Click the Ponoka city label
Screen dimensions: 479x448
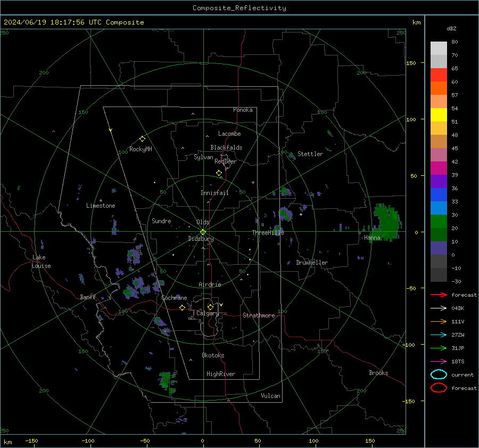pos(243,110)
